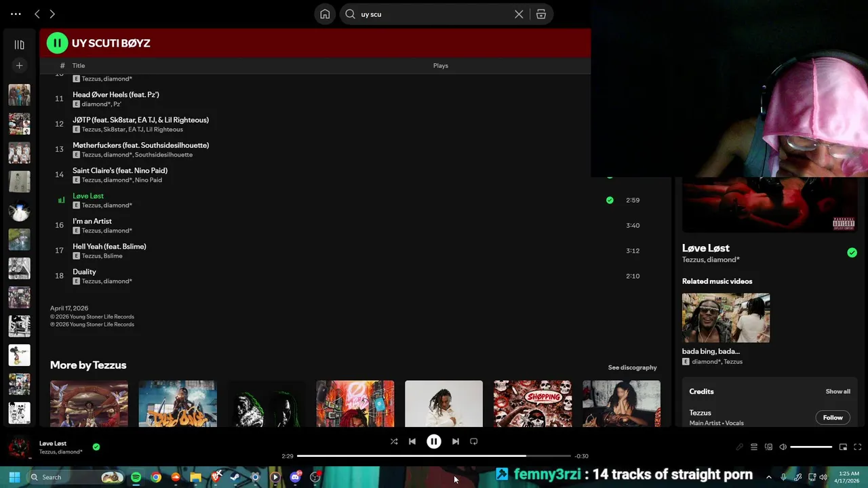This screenshot has height=488, width=868.
Task: Focus the search box containing 'uy scu'
Action: click(446, 14)
